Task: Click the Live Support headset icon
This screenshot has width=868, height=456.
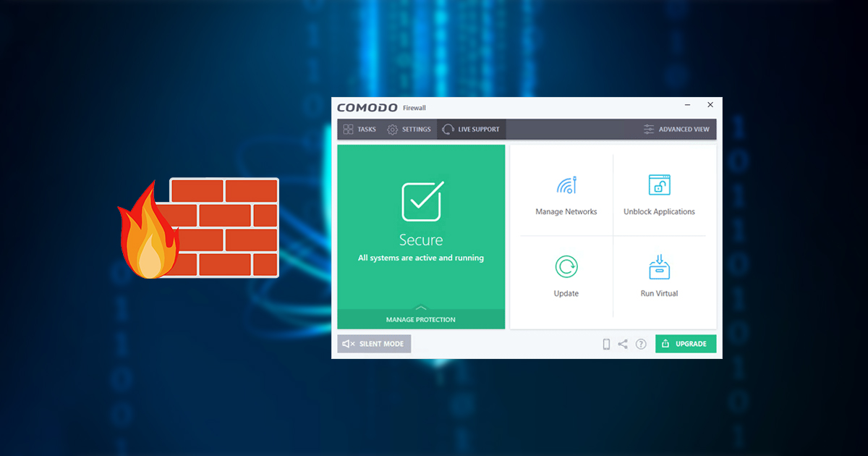Action: click(x=448, y=130)
